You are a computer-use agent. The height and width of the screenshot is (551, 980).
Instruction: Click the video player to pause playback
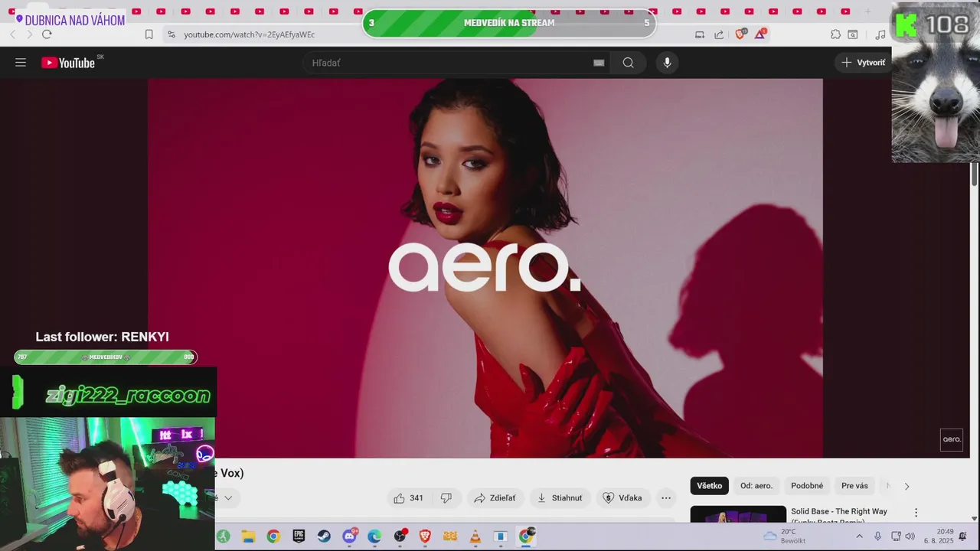click(x=485, y=268)
